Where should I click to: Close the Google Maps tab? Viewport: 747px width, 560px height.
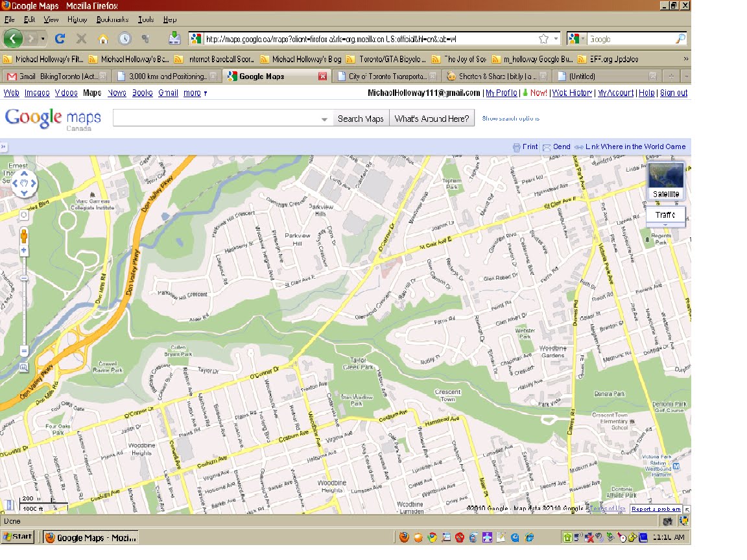coord(322,76)
